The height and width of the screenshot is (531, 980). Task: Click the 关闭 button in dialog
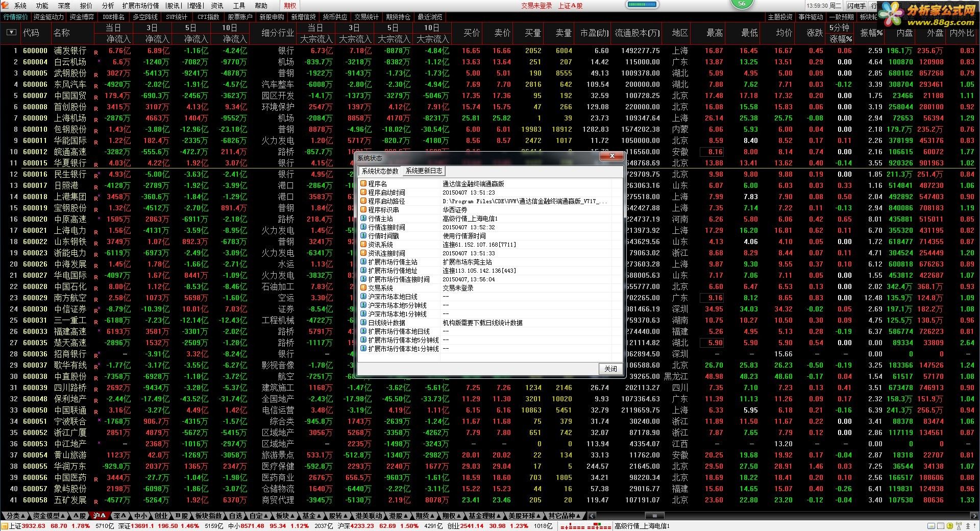point(610,369)
